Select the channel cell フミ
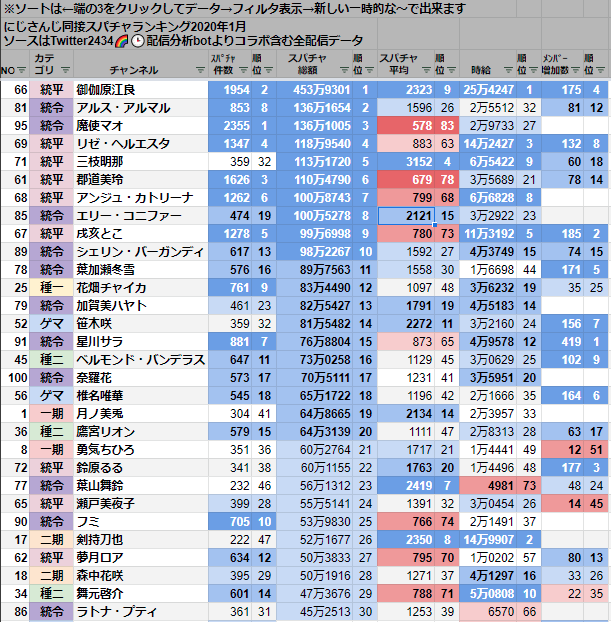Screen dimensions: 611x622 pyautogui.click(x=140, y=522)
